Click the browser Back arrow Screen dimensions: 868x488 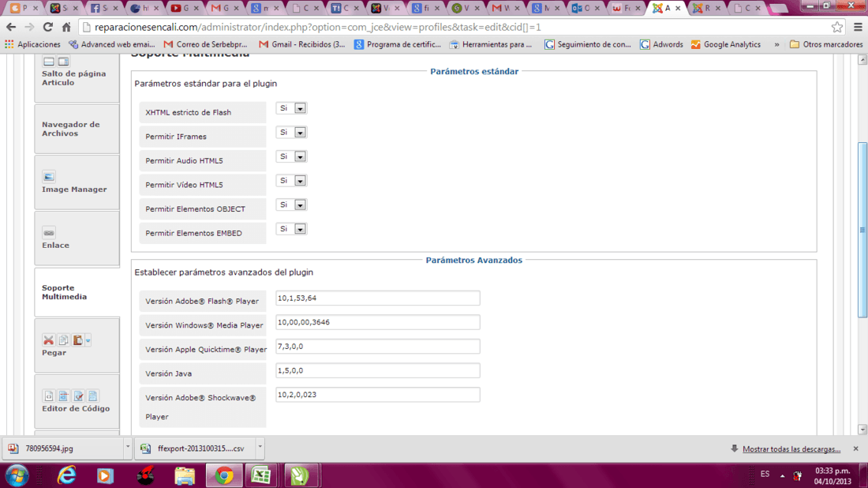[x=11, y=27]
